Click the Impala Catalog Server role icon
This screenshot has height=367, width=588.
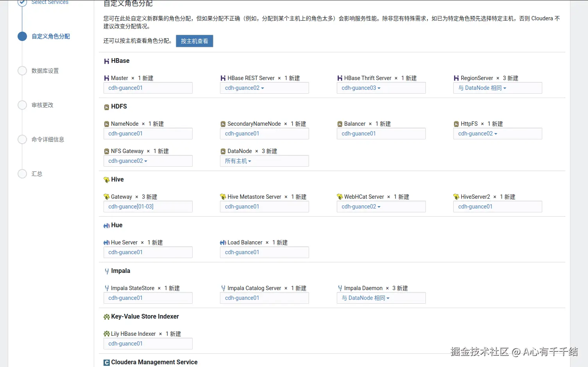[x=223, y=288]
